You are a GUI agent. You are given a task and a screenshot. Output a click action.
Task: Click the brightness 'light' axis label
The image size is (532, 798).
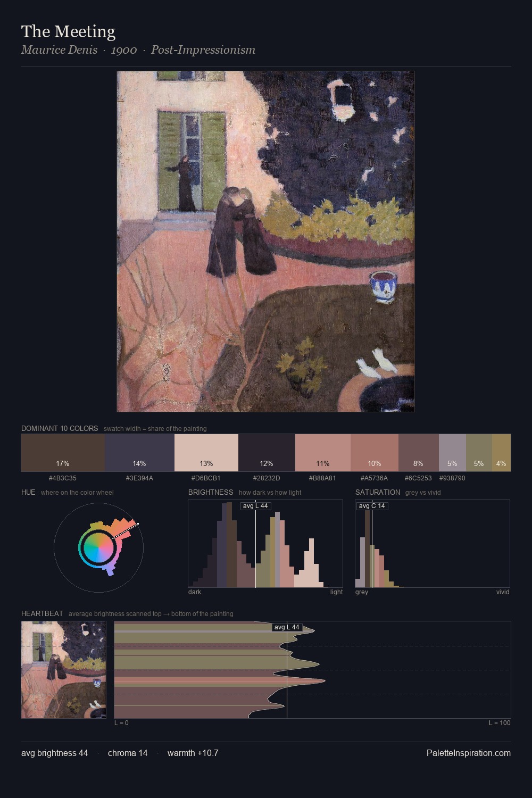336,592
